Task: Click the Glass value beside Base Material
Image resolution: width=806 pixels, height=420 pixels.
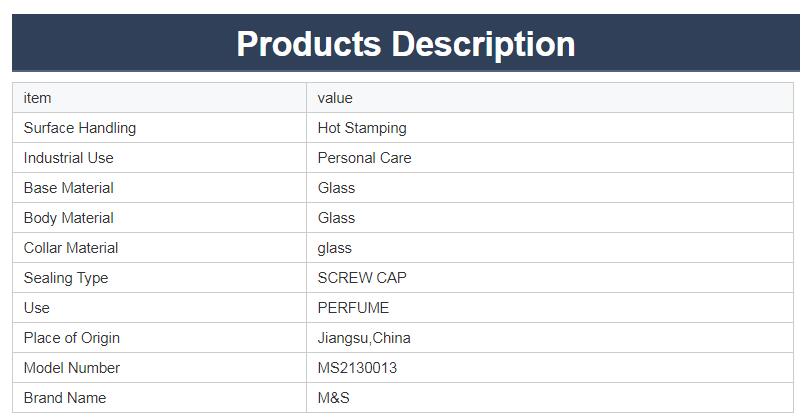Action: coord(336,188)
